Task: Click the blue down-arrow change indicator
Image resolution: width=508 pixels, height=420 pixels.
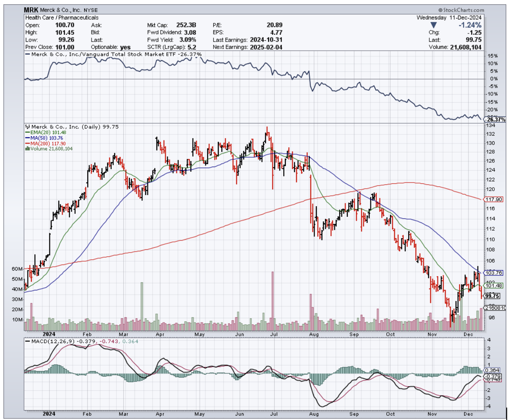Action: point(432,25)
